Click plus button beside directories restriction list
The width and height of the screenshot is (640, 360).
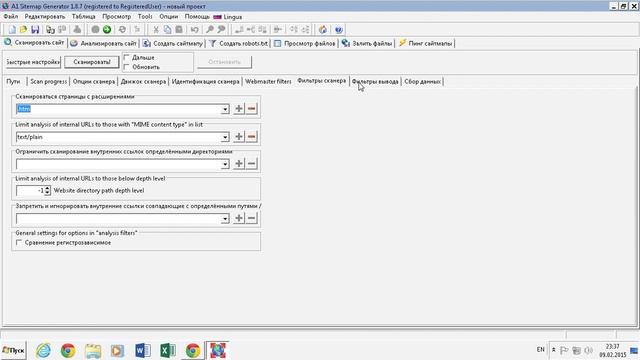tap(239, 164)
